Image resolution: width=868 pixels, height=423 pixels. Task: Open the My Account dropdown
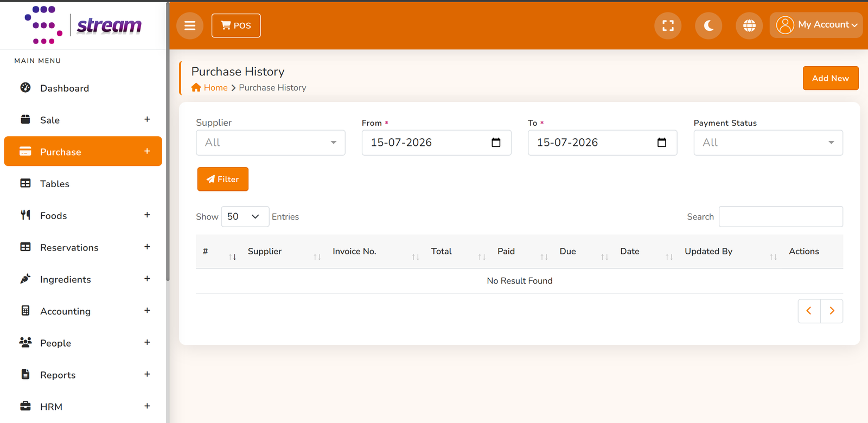(816, 25)
